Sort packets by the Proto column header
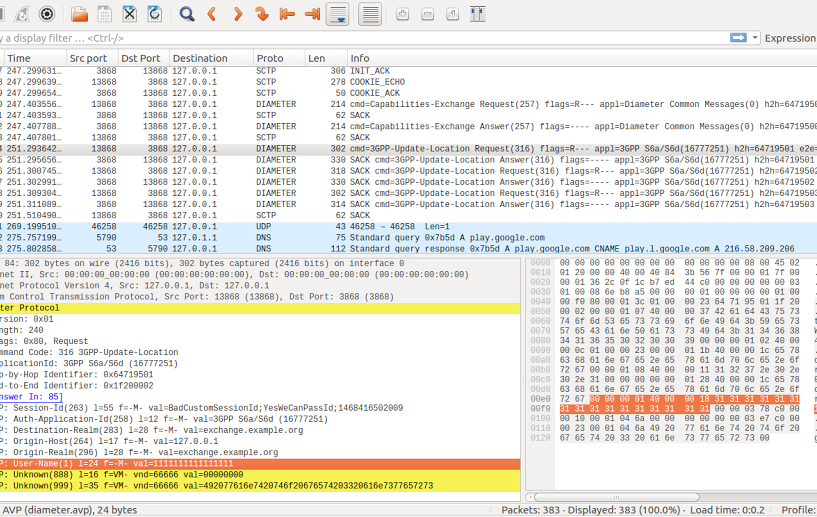Viewport: 817px width, 517px height. (269, 58)
